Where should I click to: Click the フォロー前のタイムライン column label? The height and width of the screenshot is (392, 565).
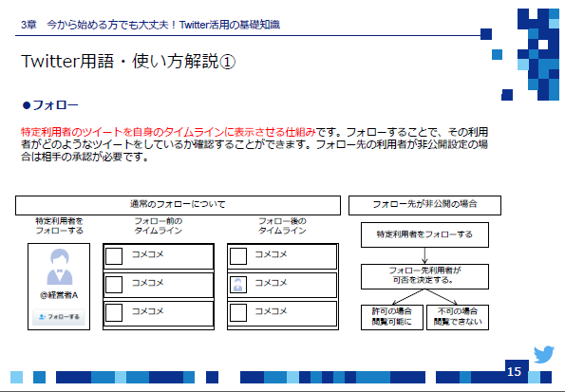(159, 226)
